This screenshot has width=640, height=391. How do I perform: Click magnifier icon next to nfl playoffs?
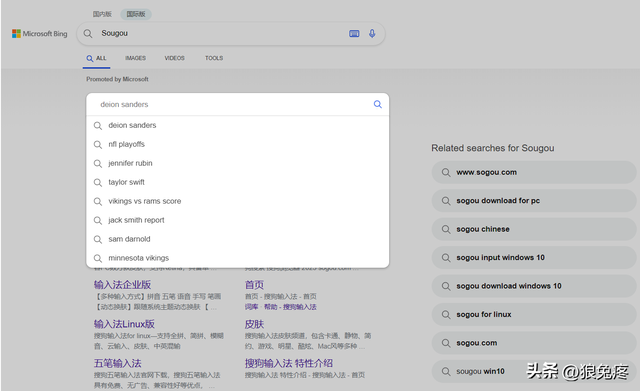98,144
